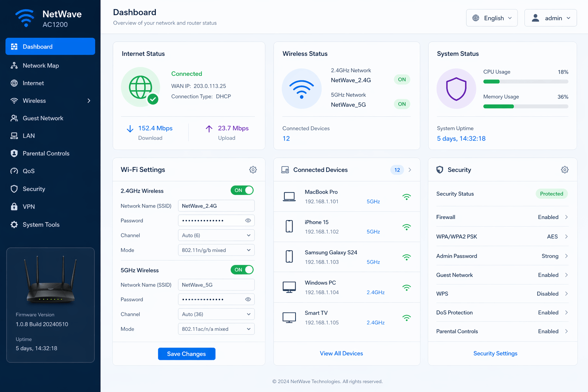Click the Wi-Fi Settings gear icon

point(253,170)
